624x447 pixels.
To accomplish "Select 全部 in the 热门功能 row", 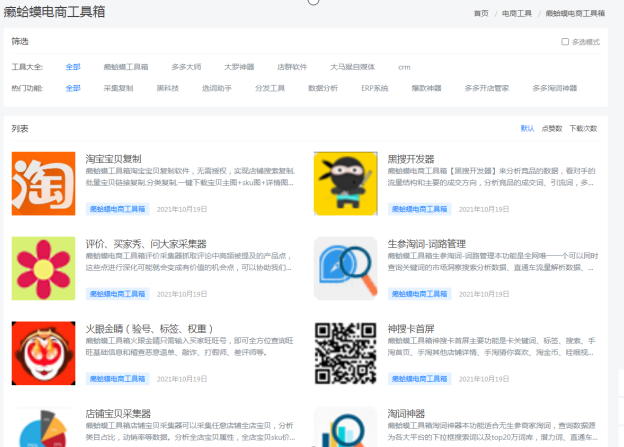I will (73, 88).
